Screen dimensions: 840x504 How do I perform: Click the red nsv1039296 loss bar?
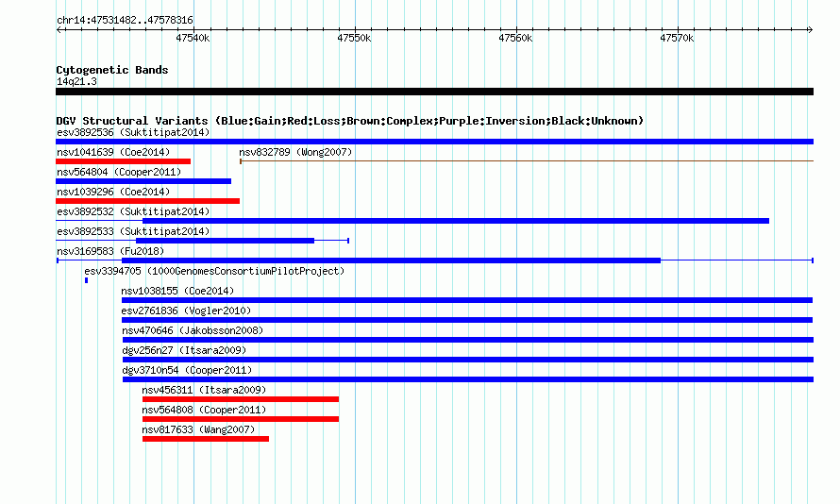coord(148,201)
